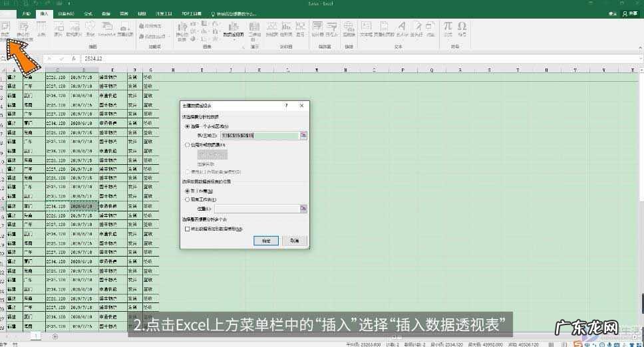Switch to the Data tab
The height and width of the screenshot is (347, 644).
(106, 13)
